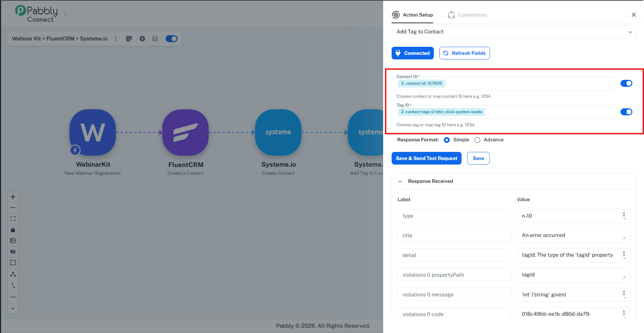
Task: Click the FluentCRM node title text
Action: [x=186, y=165]
